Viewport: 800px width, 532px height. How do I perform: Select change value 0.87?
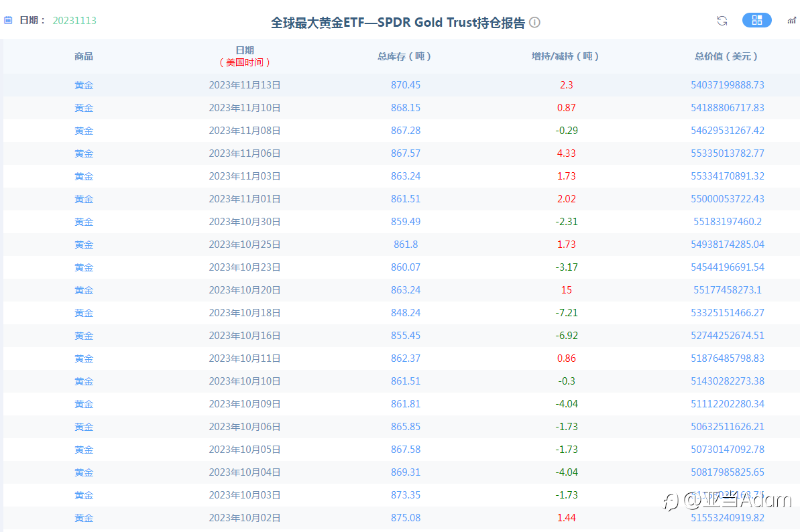(567, 108)
